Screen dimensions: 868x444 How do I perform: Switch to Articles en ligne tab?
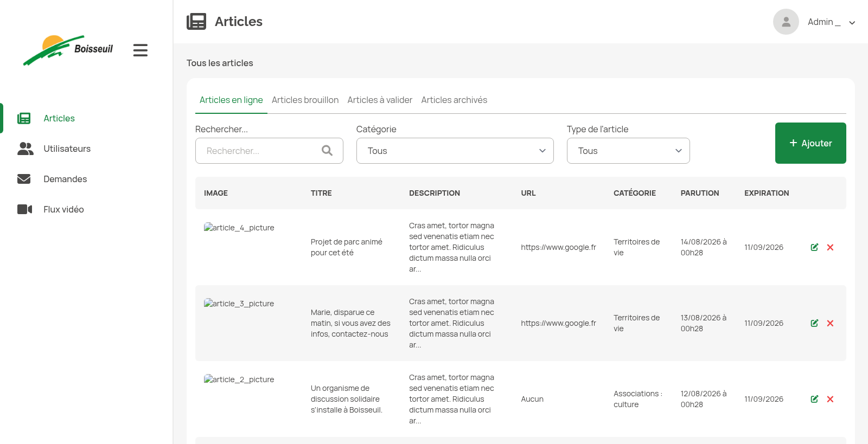231,100
